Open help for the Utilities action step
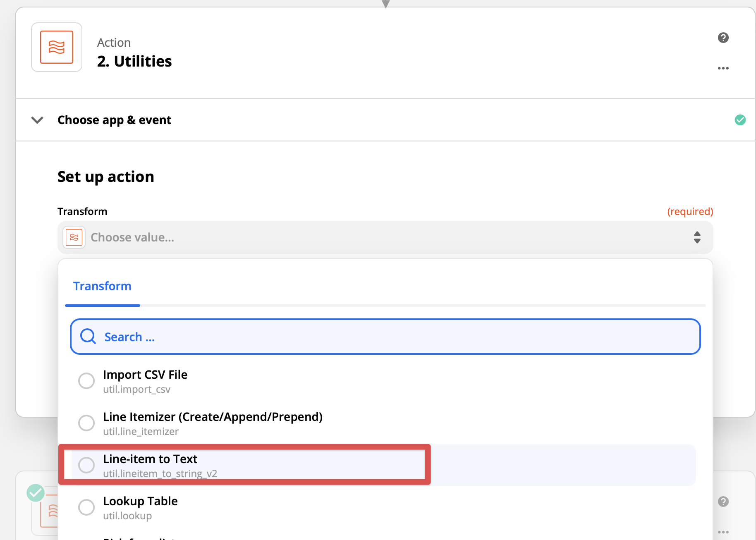This screenshot has height=540, width=756. click(x=723, y=38)
